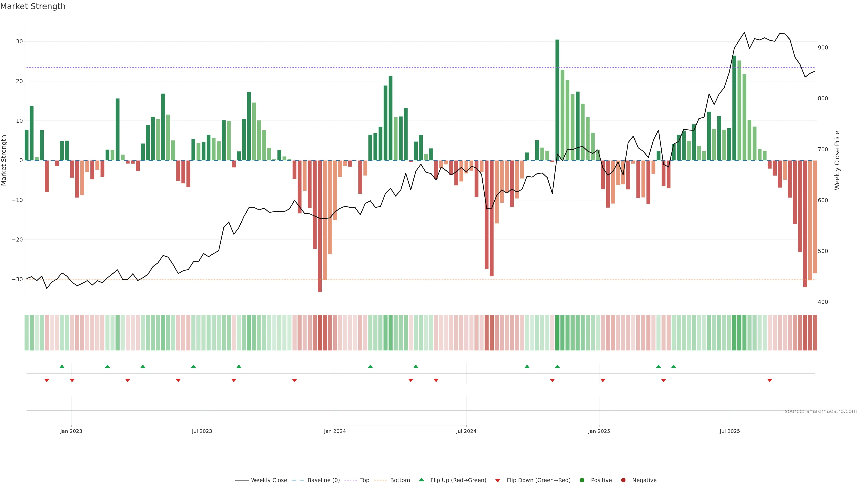Screen dimensions: 868x488
Task: Toggle the Weekly Close legend label
Action: point(269,480)
